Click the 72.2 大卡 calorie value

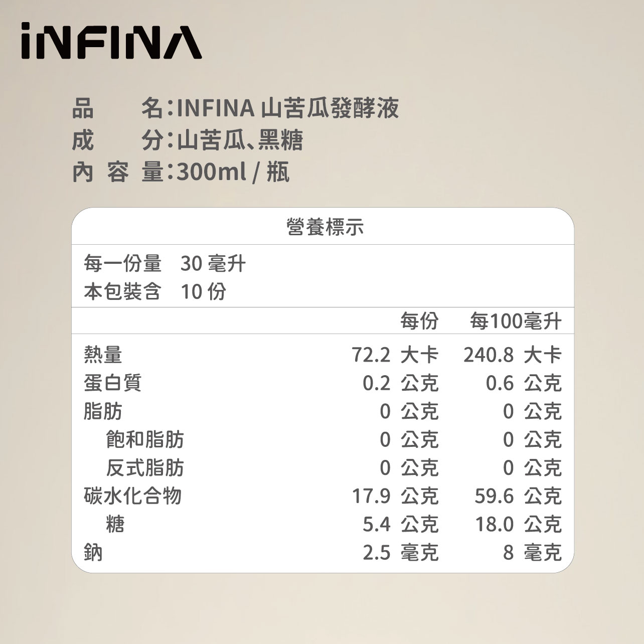click(x=395, y=355)
